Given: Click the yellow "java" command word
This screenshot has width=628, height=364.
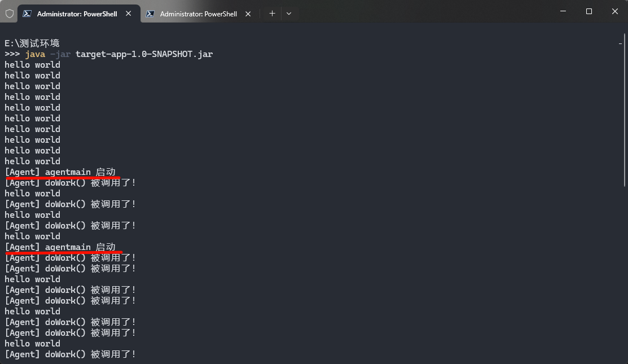Looking at the screenshot, I should (x=35, y=54).
